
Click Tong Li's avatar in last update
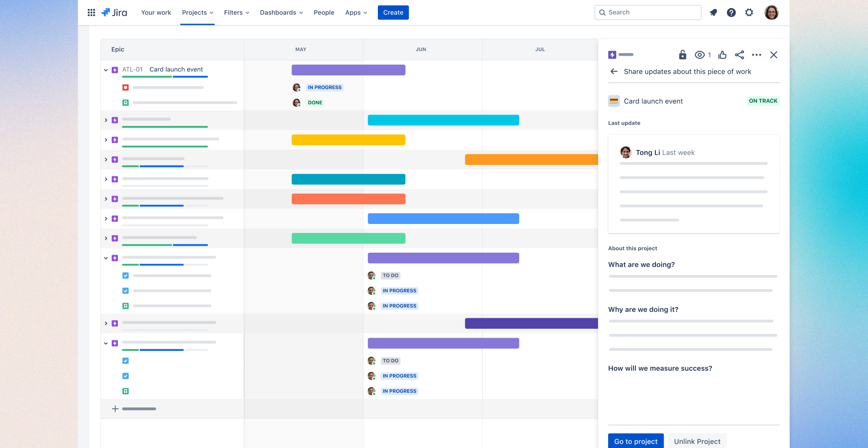tap(626, 152)
